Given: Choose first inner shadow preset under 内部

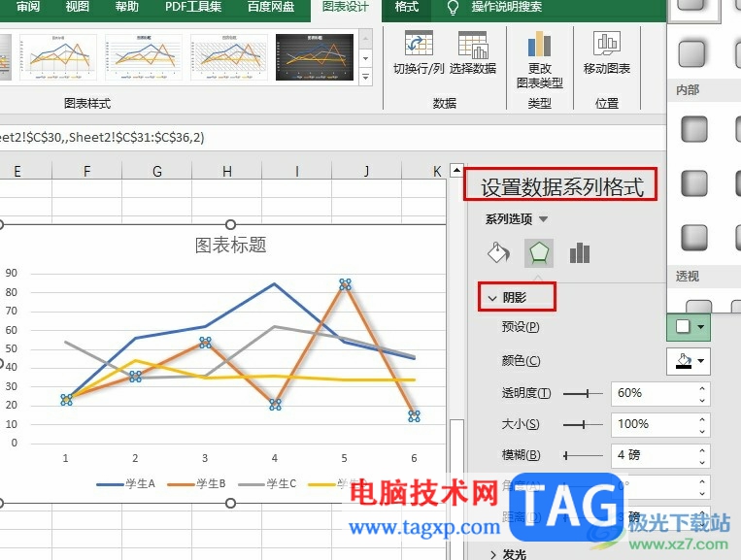Looking at the screenshot, I should 693,129.
